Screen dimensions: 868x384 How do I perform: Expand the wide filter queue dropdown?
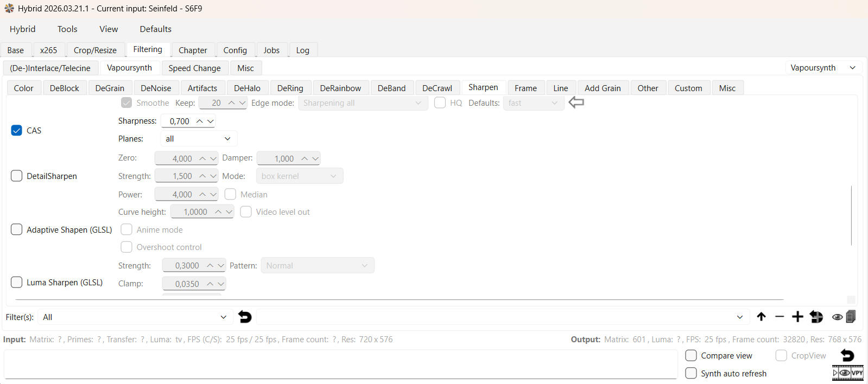(503, 317)
